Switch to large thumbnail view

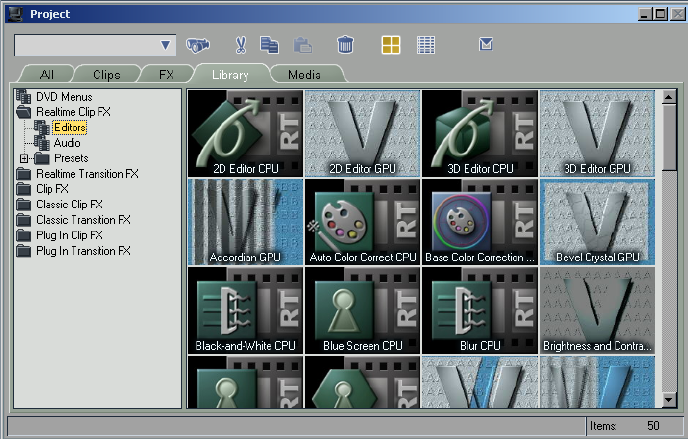point(391,45)
